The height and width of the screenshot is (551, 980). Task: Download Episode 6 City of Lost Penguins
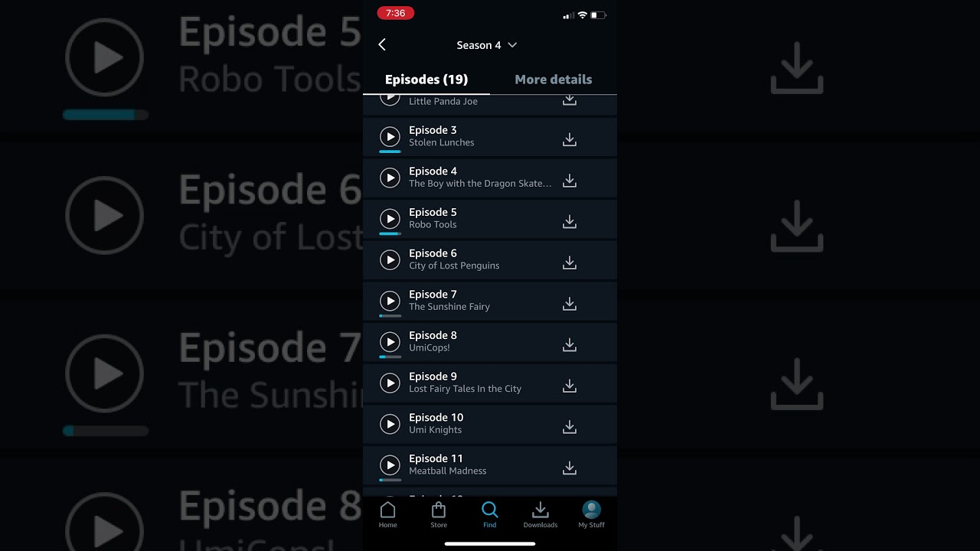pos(569,262)
